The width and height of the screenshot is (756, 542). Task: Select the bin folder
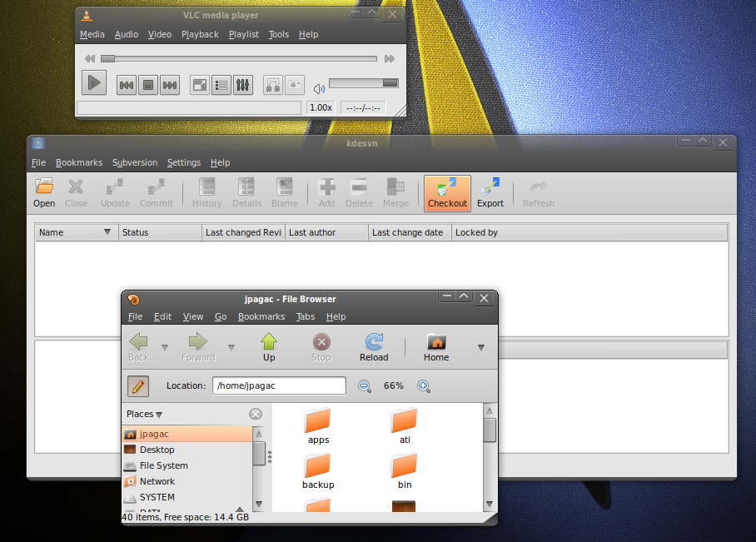pos(405,471)
